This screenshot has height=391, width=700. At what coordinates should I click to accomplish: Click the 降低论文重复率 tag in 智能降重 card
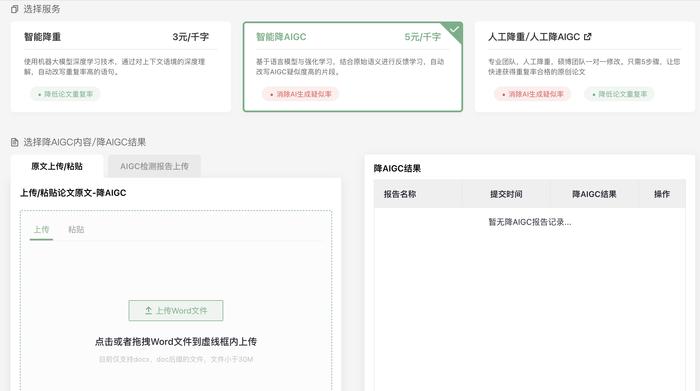click(65, 94)
